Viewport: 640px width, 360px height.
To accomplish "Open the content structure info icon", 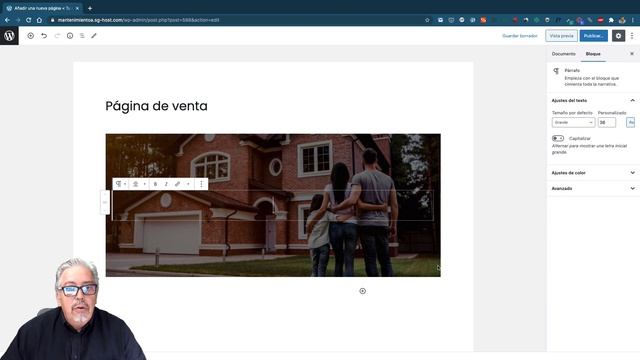I will tap(70, 36).
